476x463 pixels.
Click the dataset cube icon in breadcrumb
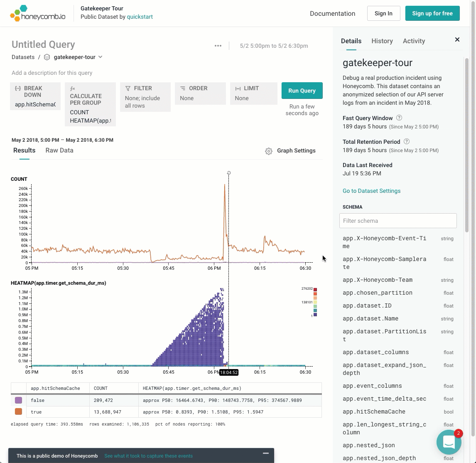click(47, 57)
